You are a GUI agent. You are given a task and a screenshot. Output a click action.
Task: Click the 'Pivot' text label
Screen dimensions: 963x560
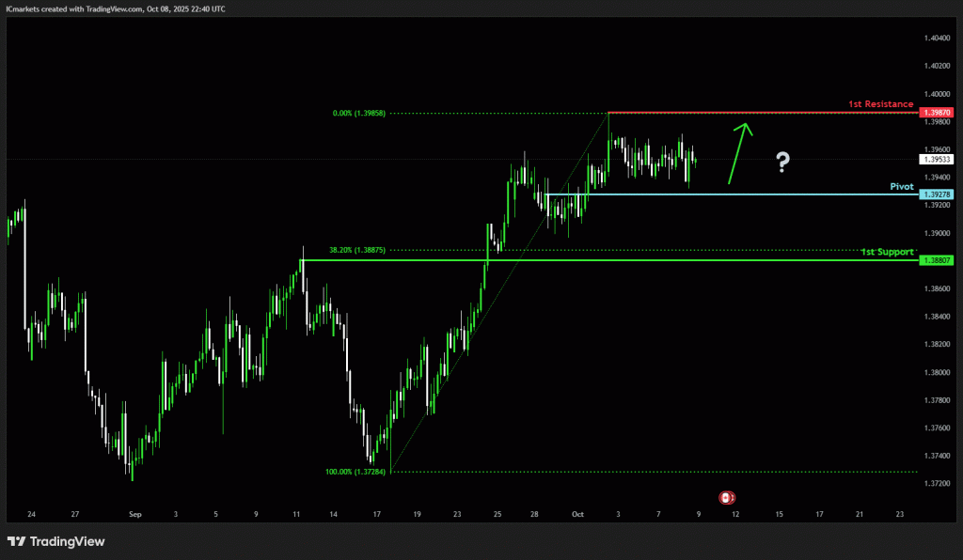pyautogui.click(x=902, y=186)
